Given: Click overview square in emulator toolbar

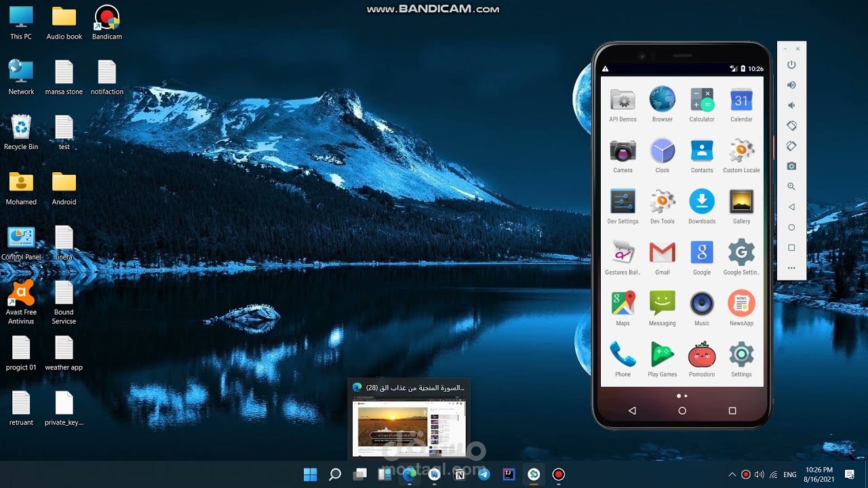Looking at the screenshot, I should [x=791, y=247].
